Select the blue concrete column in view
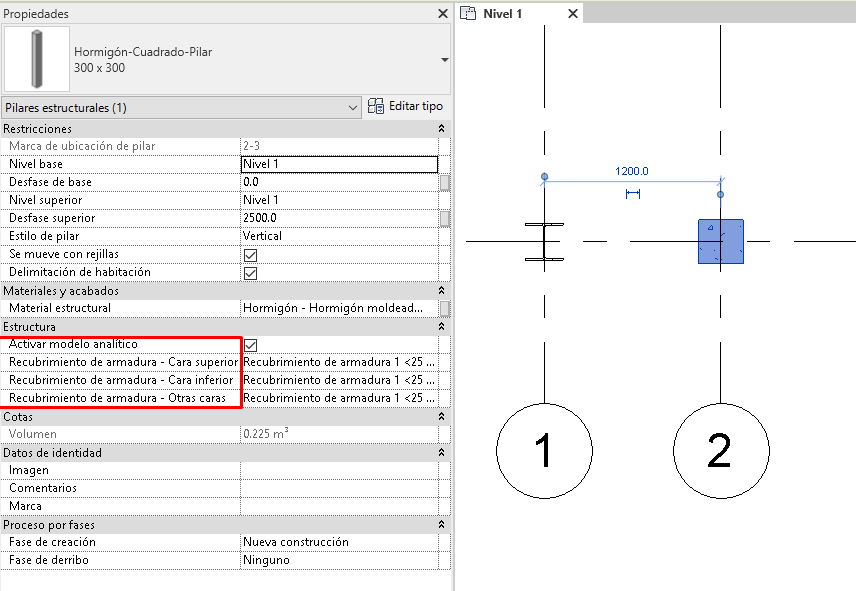This screenshot has width=856, height=591. (x=721, y=241)
